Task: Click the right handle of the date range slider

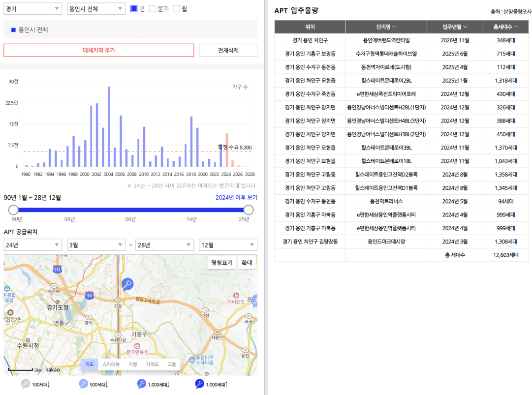Action: coord(249,210)
